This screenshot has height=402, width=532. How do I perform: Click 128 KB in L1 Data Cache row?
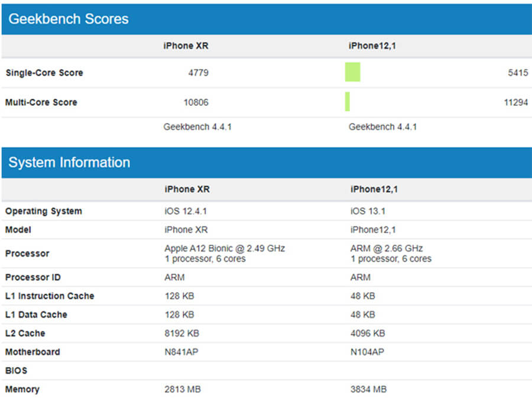[x=180, y=315]
